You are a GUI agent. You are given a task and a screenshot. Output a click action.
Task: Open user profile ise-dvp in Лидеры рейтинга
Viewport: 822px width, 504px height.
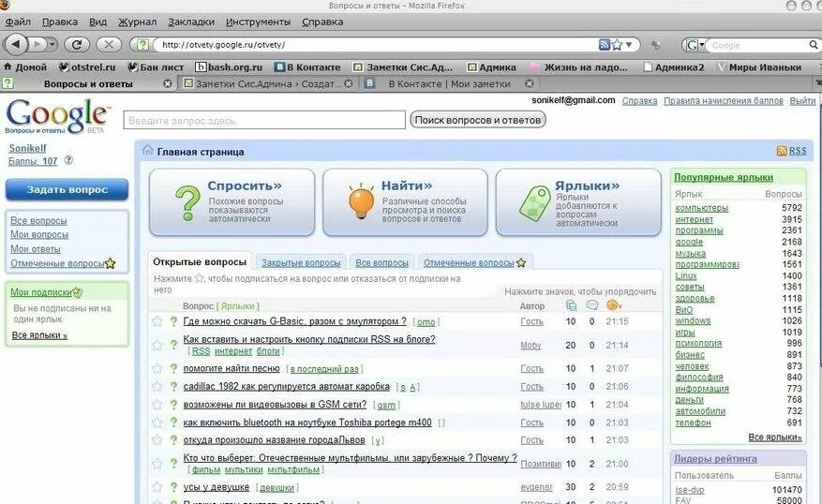coord(689,490)
